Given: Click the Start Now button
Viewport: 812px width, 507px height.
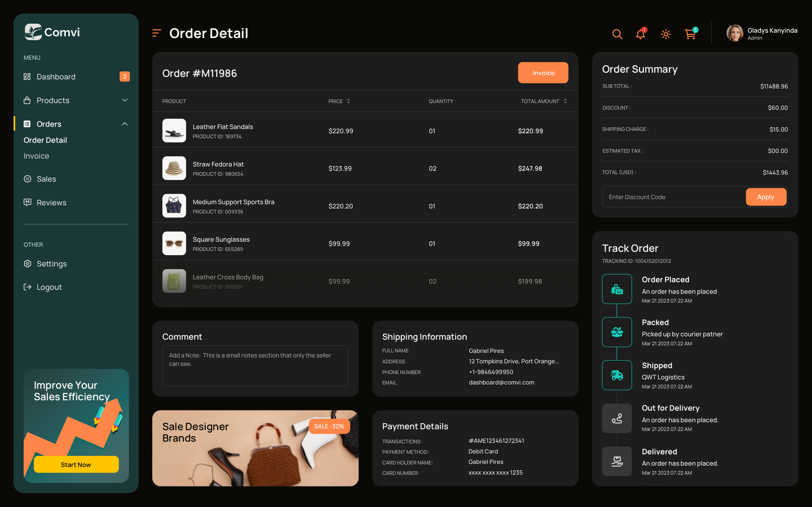Looking at the screenshot, I should tap(76, 464).
